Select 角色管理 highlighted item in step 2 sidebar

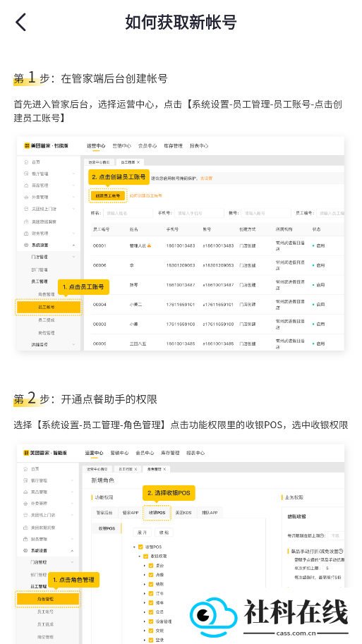(x=48, y=600)
